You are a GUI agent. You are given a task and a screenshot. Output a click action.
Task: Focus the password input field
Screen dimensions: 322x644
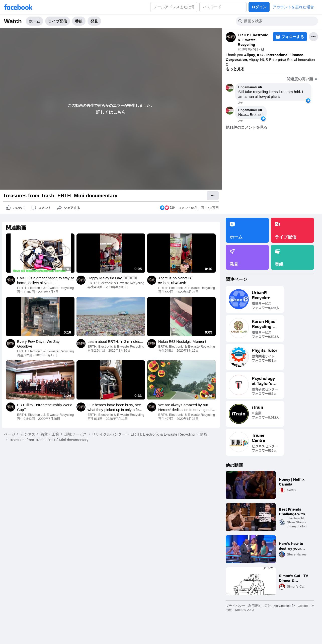point(223,7)
